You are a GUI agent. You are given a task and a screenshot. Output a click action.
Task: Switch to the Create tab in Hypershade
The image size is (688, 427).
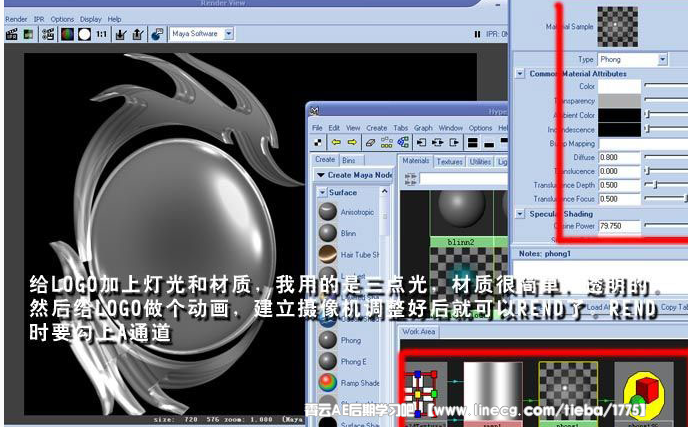tap(325, 160)
